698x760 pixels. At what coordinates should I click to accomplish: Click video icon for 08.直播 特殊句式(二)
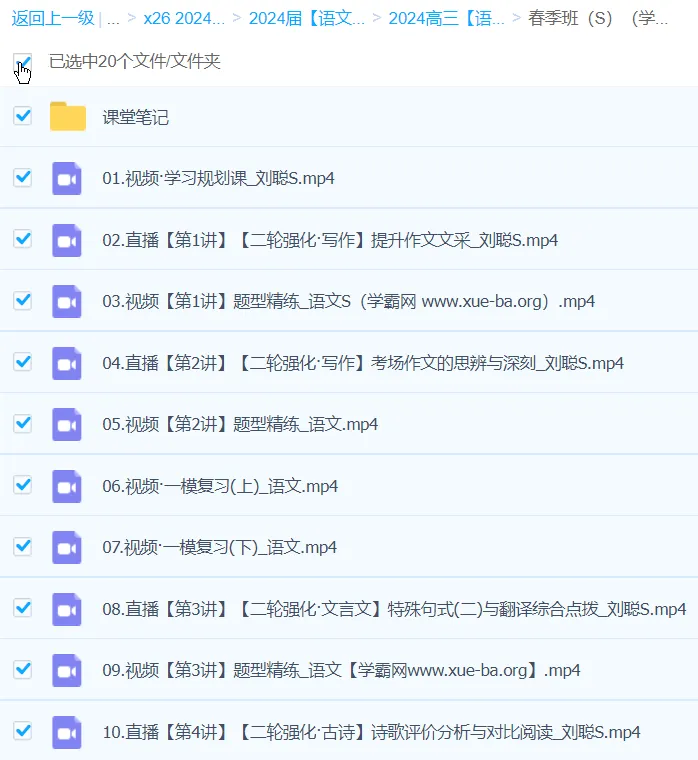[67, 609]
